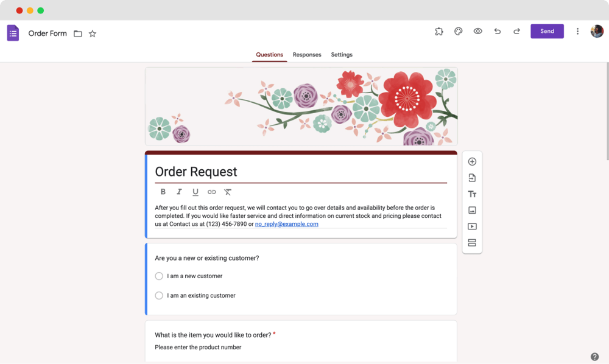This screenshot has width=609, height=364.
Task: Click the Send button
Action: tap(547, 31)
